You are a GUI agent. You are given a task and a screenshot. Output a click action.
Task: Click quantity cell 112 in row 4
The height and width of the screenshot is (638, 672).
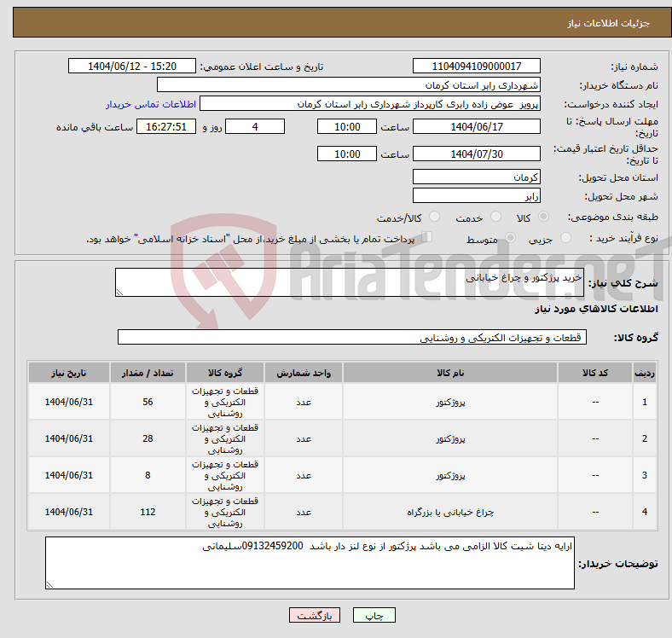pos(148,512)
